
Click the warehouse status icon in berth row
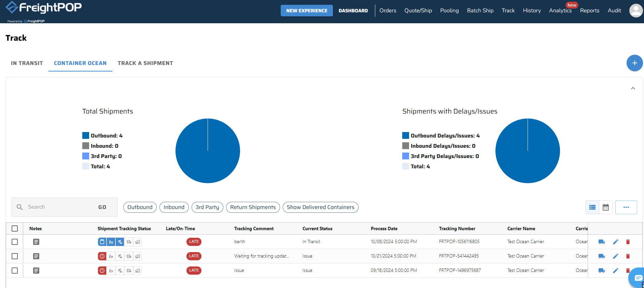pos(138,242)
